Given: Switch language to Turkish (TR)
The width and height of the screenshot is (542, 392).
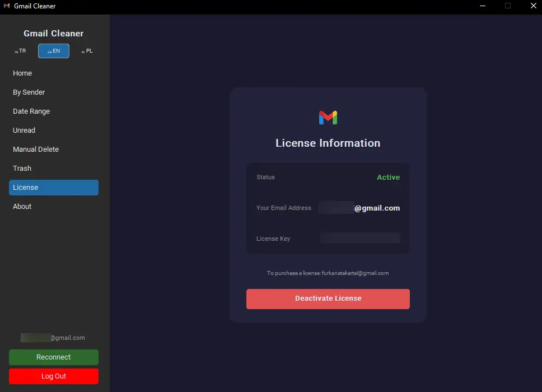Looking at the screenshot, I should click(20, 51).
